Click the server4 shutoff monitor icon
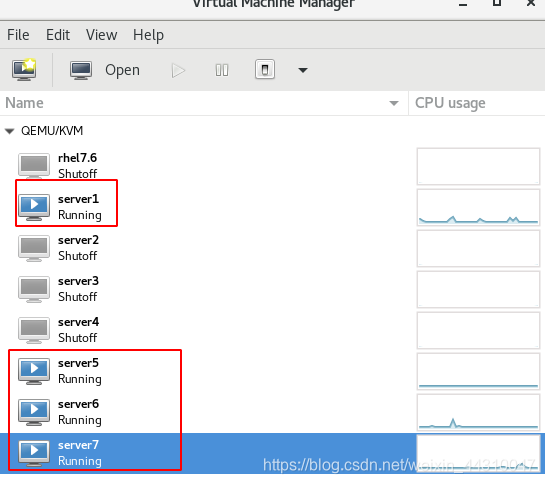The width and height of the screenshot is (545, 484). [34, 330]
